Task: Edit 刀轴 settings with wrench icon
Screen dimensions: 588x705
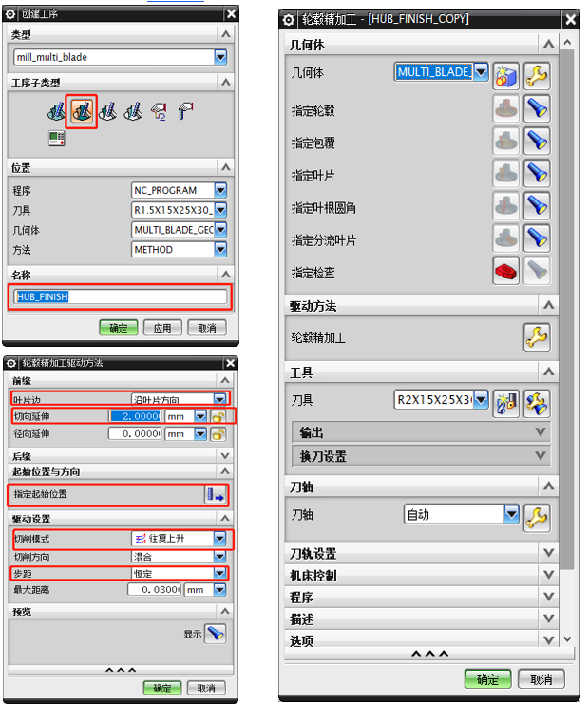Action: tap(537, 518)
